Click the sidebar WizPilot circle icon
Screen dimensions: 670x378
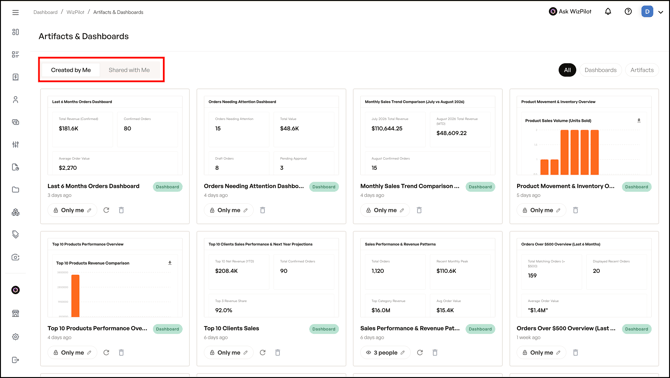[15, 290]
